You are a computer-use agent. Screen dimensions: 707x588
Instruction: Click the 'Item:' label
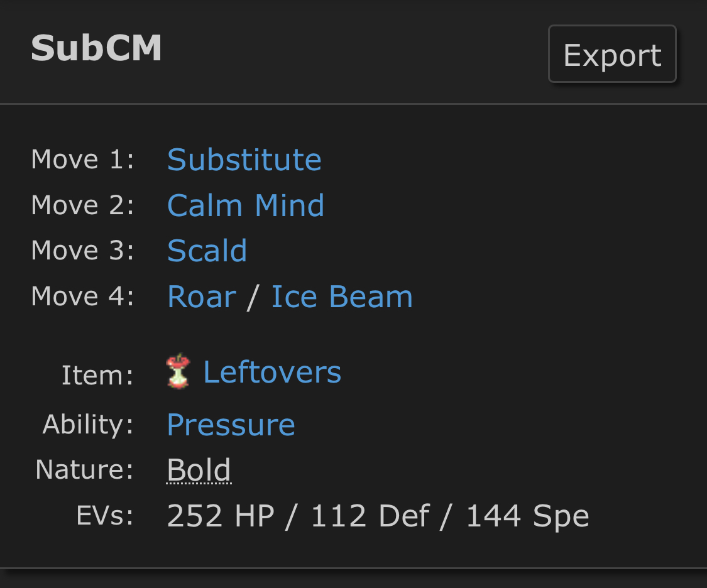[x=97, y=376]
